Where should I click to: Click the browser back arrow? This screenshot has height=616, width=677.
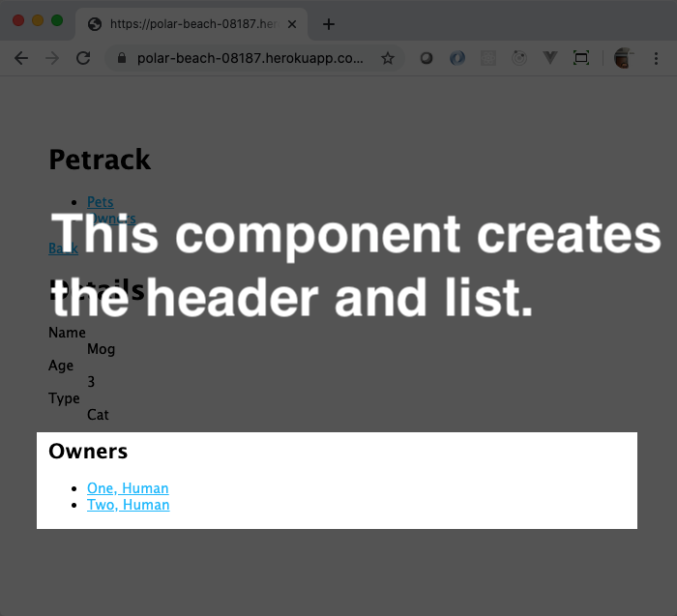[20, 58]
